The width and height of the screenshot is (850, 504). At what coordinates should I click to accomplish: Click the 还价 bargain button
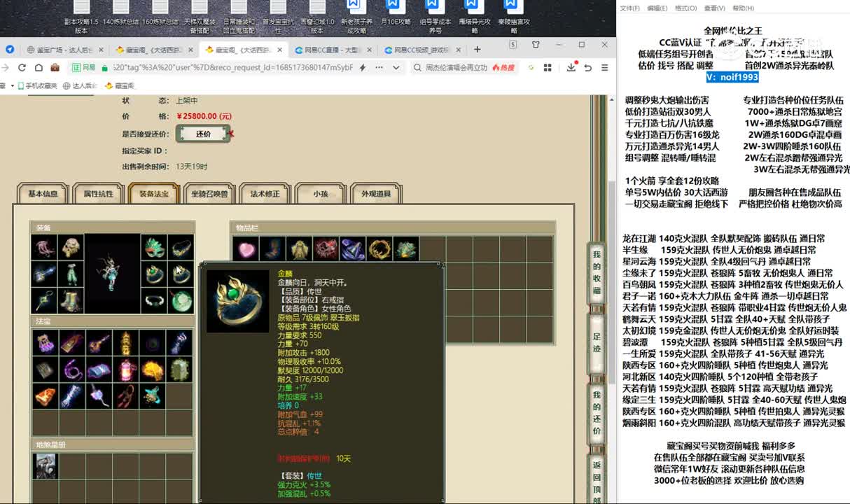203,134
